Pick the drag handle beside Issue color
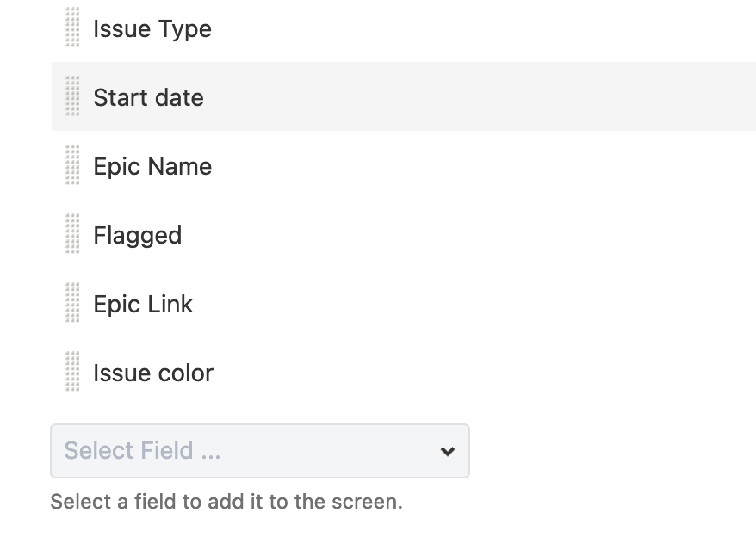756x537 pixels. 72,372
